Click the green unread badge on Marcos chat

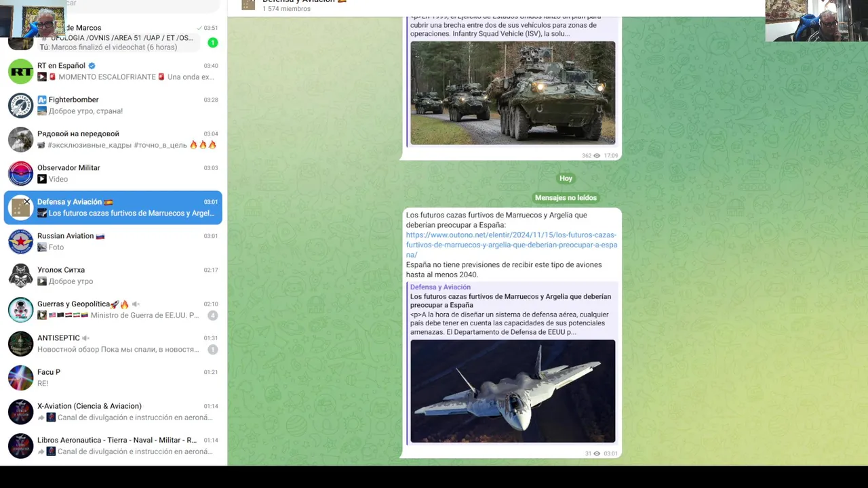click(212, 43)
